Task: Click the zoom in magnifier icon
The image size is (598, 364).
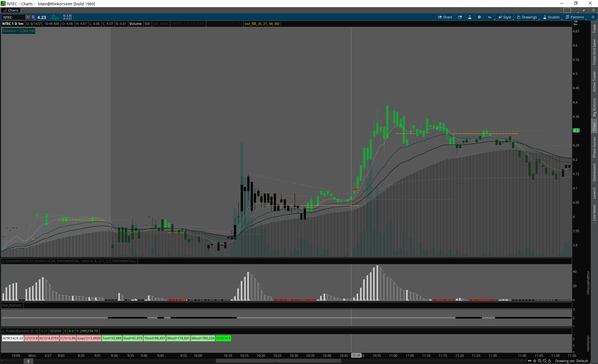Action: click(540, 361)
